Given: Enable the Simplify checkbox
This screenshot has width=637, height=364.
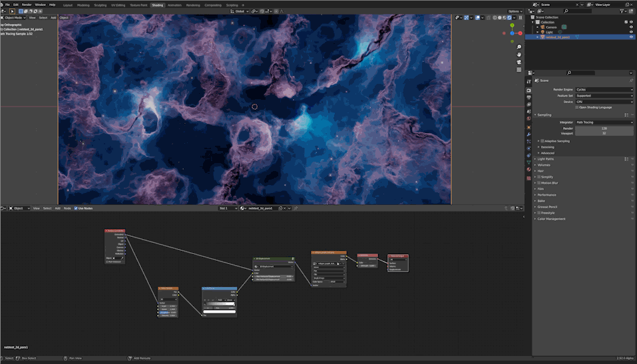Looking at the screenshot, I should [539, 177].
